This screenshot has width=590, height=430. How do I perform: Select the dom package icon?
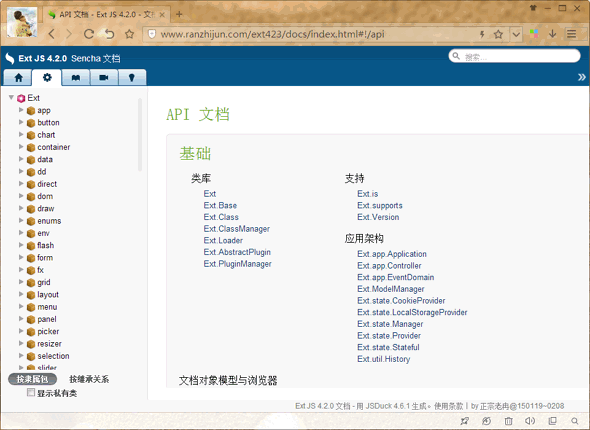click(x=31, y=196)
